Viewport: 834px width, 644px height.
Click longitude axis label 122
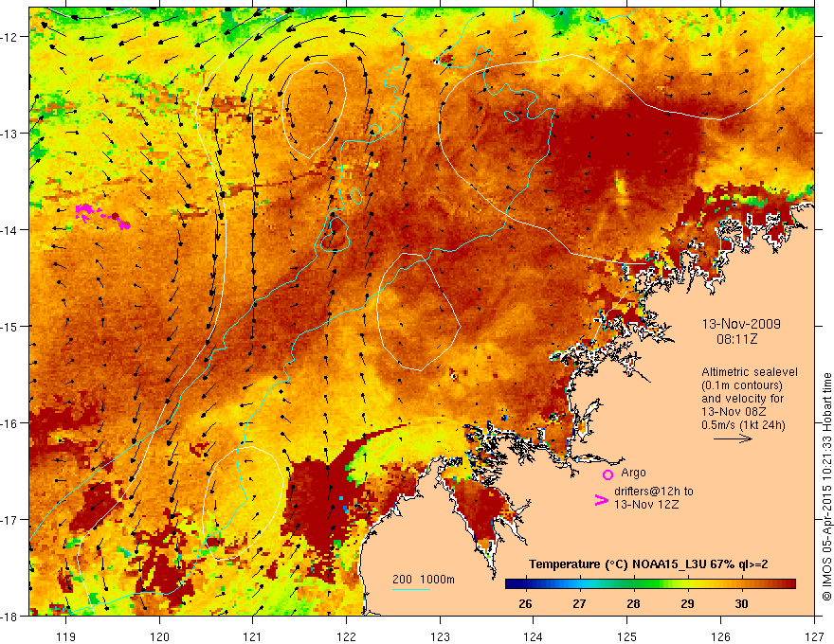pyautogui.click(x=346, y=636)
